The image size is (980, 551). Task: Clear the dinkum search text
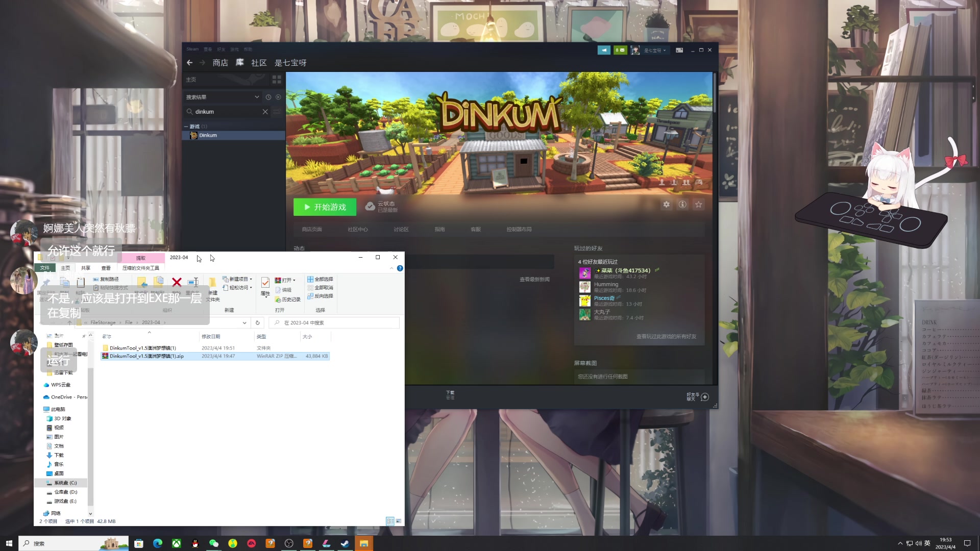(265, 112)
